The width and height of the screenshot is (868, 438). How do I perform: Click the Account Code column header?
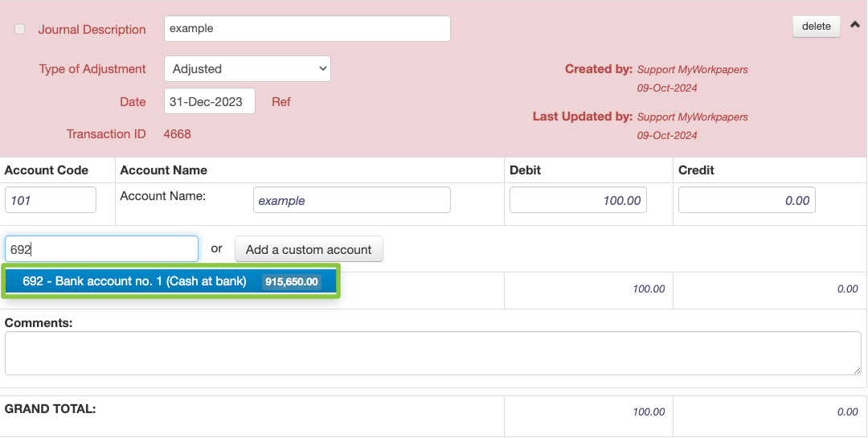[47, 170]
